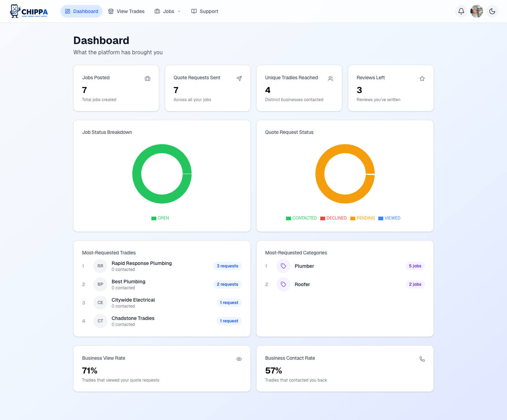
Task: Open the notifications bell
Action: pyautogui.click(x=461, y=11)
